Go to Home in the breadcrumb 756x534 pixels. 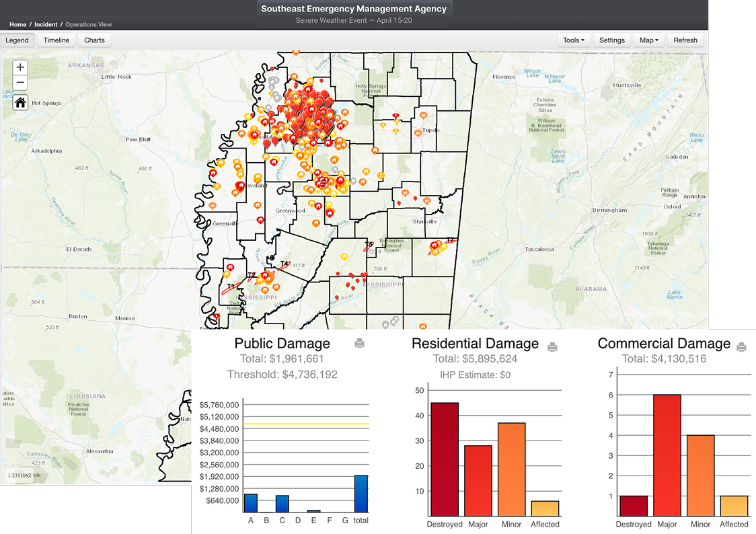(18, 25)
